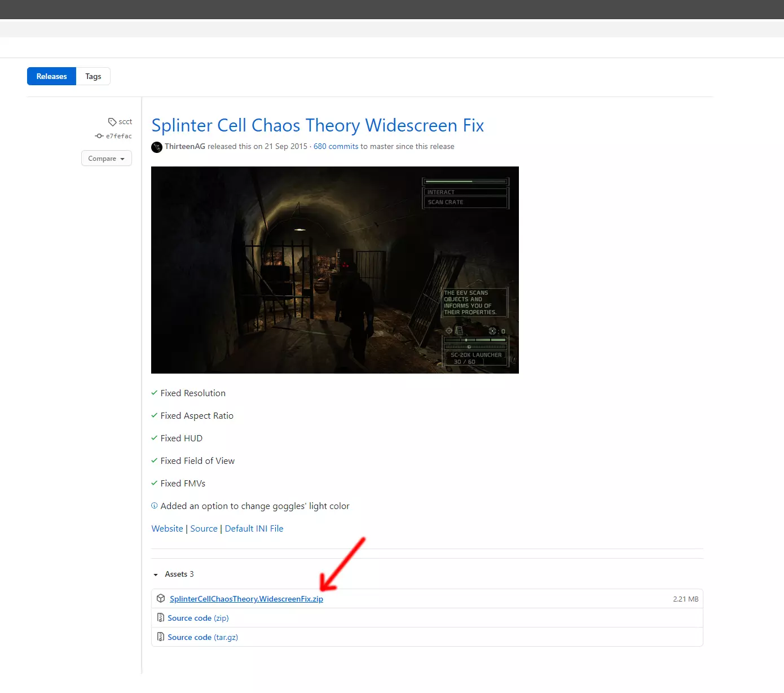Click the checkmark icon beside Fixed Aspect Ratio

(155, 415)
